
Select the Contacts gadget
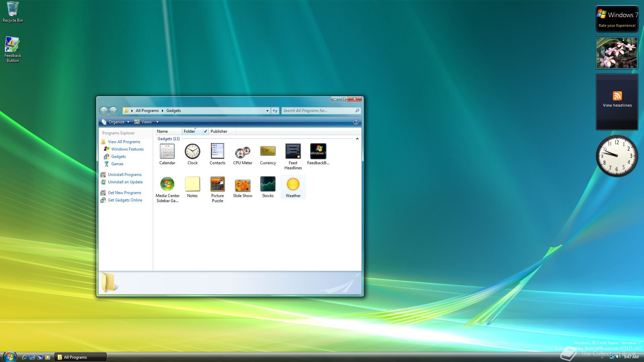click(217, 154)
